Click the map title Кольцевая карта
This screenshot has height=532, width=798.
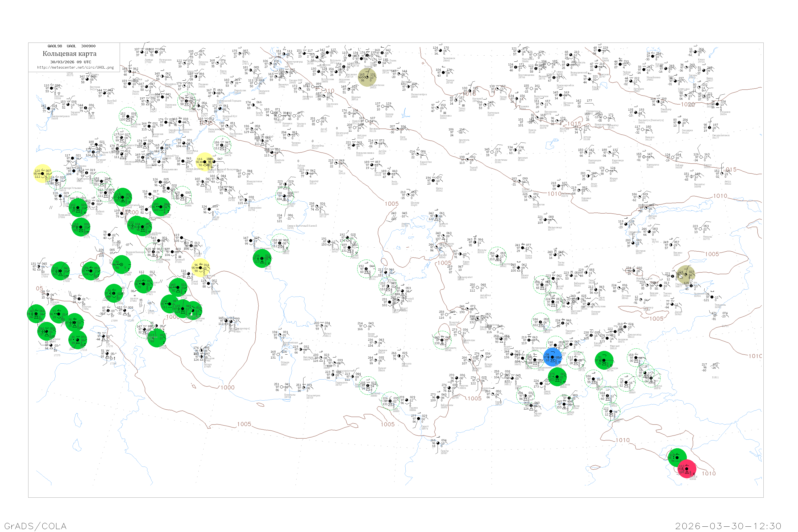pyautogui.click(x=69, y=54)
